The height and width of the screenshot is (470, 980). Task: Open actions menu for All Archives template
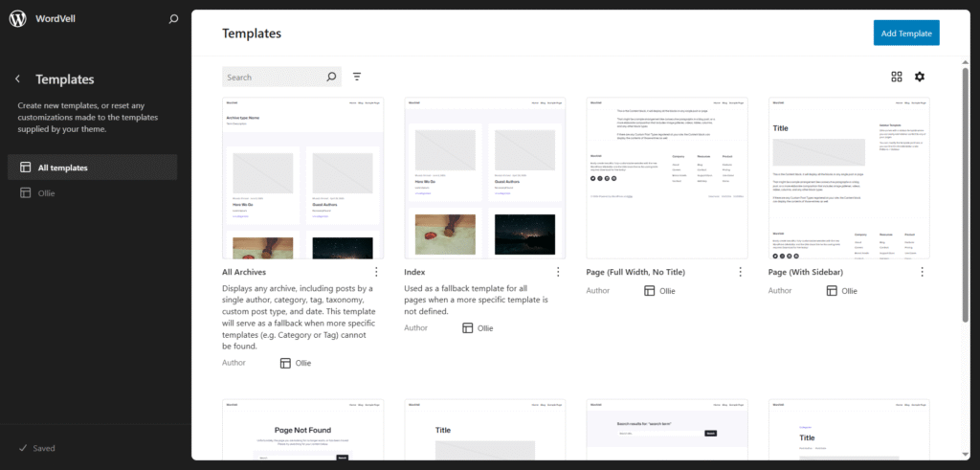pyautogui.click(x=376, y=272)
